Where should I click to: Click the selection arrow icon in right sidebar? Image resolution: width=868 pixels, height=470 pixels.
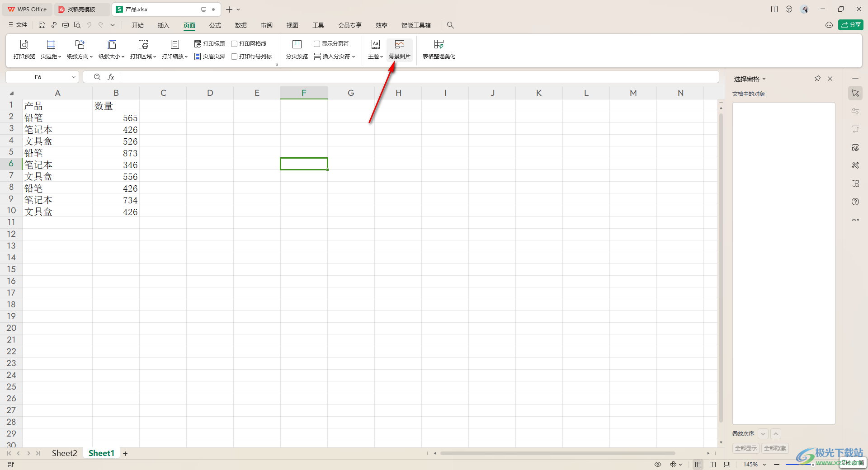click(855, 93)
